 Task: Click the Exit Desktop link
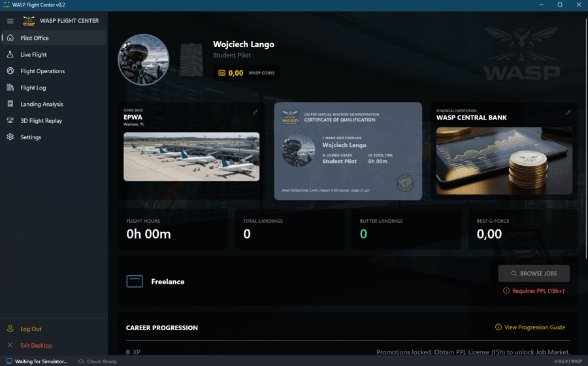[x=37, y=345]
